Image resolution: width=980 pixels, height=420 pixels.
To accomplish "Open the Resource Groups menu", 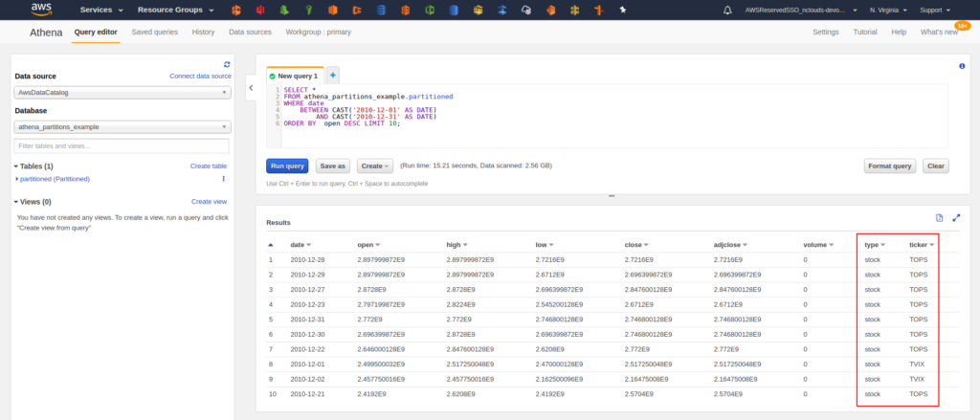I will click(x=176, y=10).
